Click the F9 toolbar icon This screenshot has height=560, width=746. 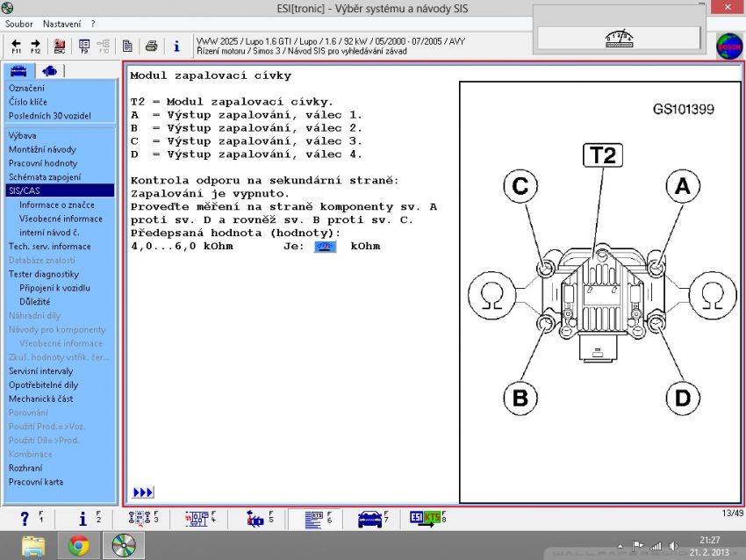84,46
